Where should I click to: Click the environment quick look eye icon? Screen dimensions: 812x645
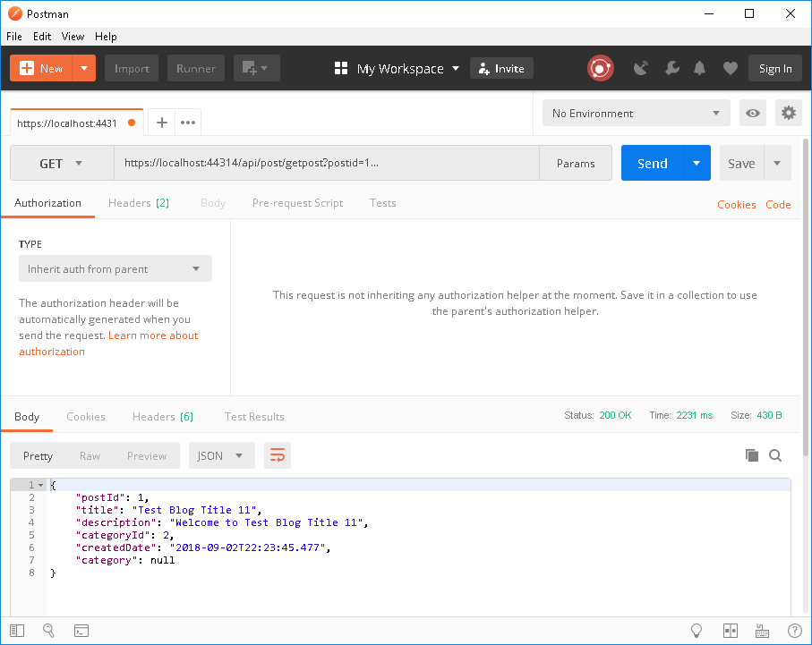click(752, 114)
